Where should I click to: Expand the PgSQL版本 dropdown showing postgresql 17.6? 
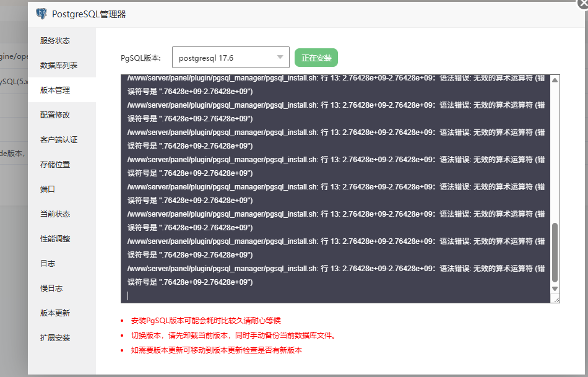231,58
